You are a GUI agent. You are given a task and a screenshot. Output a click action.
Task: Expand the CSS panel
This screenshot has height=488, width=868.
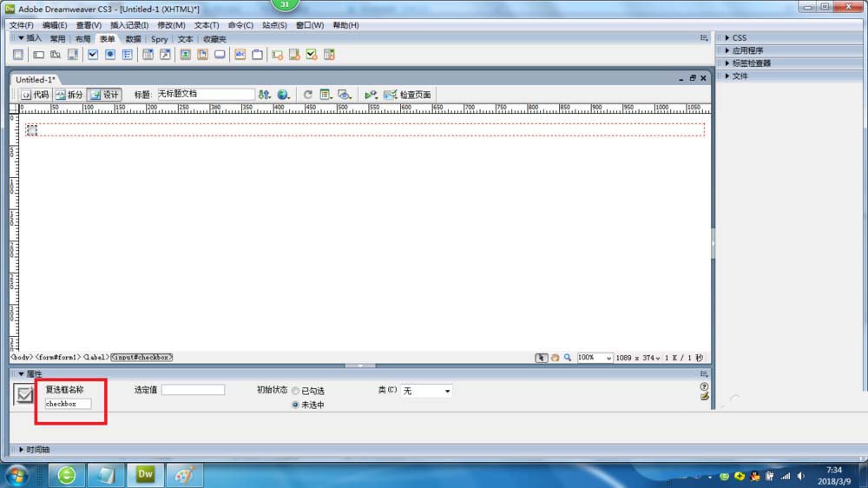point(739,38)
